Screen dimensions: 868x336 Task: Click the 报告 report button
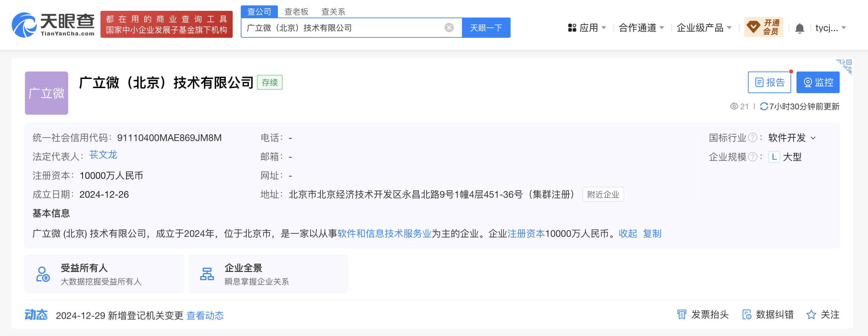[770, 82]
